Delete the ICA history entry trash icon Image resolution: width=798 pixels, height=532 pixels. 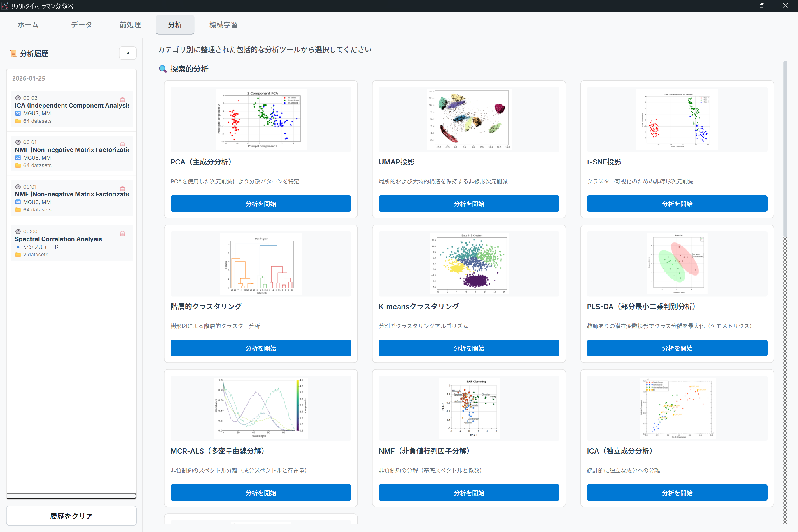[123, 100]
